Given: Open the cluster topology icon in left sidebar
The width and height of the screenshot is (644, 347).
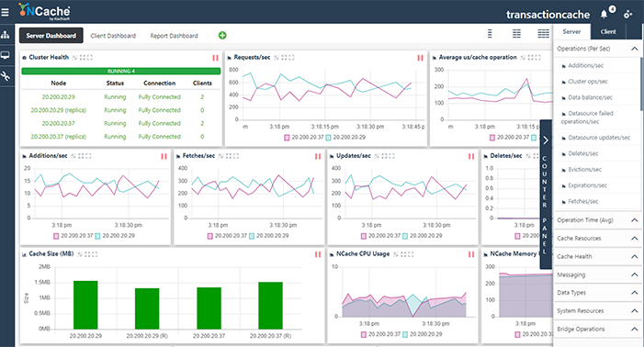Looking at the screenshot, I should (x=5, y=35).
